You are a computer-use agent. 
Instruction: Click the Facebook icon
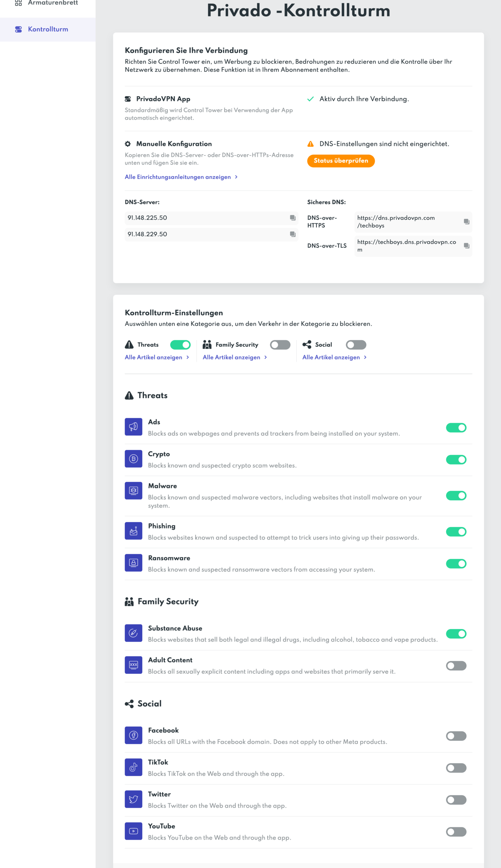(134, 735)
